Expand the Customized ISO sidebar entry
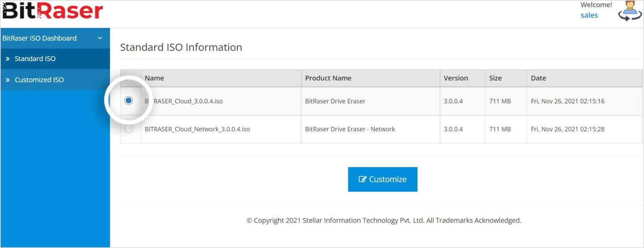Screen dimensions: 644x248 pos(39,80)
